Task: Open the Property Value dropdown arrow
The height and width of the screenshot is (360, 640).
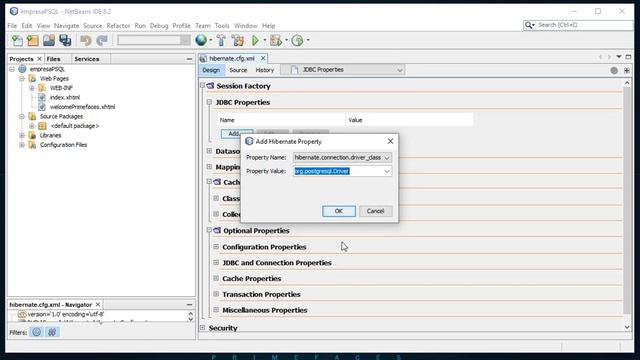Action: pos(387,171)
